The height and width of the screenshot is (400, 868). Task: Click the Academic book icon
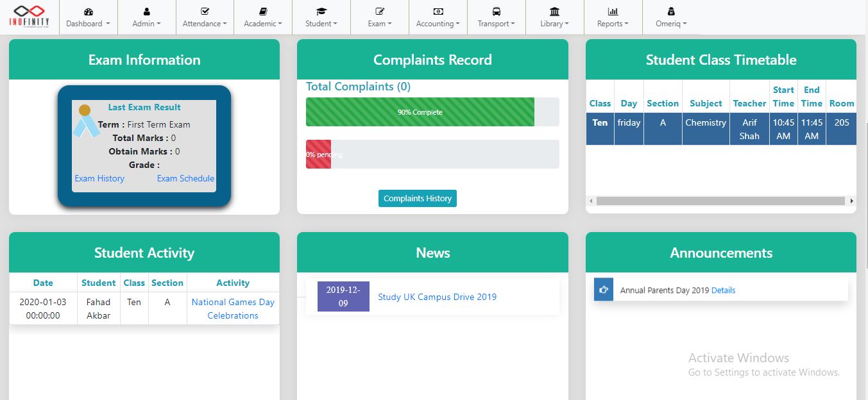[263, 12]
